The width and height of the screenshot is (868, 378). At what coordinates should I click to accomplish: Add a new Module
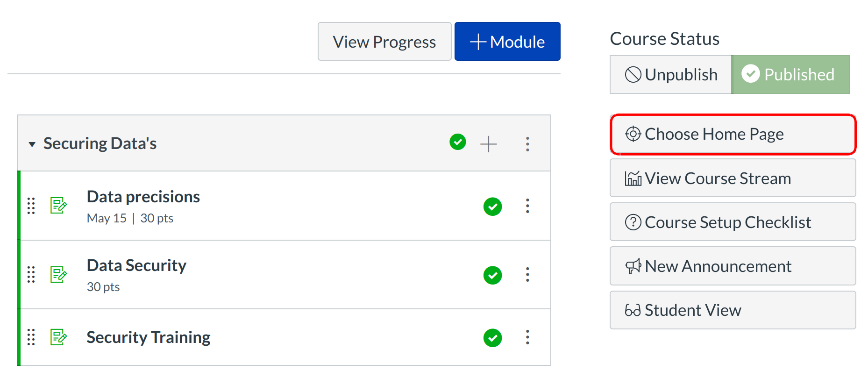(507, 42)
